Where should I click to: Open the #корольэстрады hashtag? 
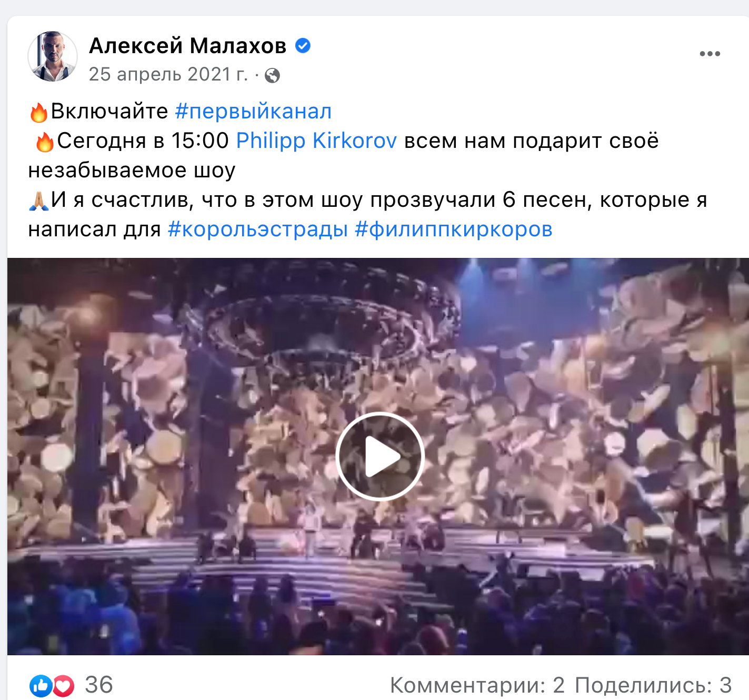coord(258,229)
